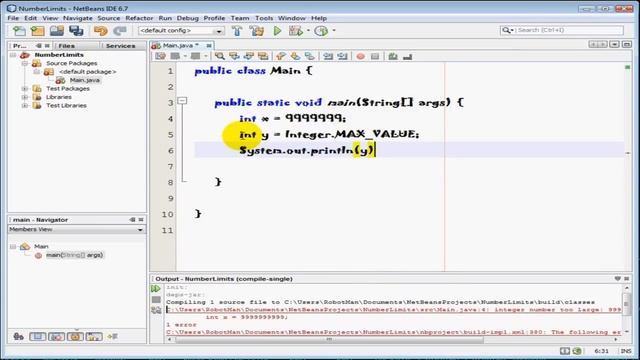Click the New Project toolbar icon
640x360 pixels.
pos(38,31)
